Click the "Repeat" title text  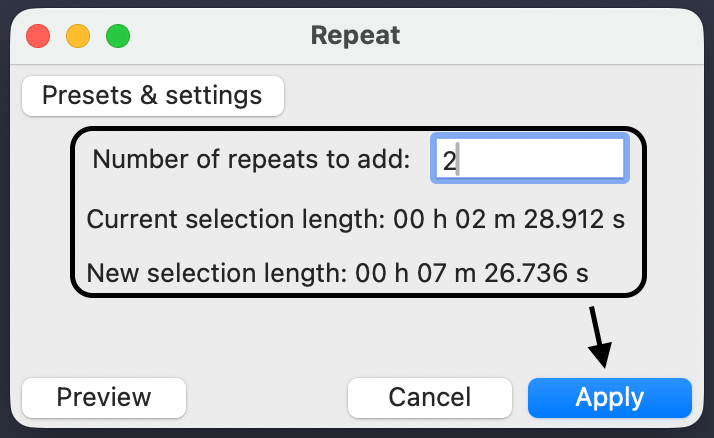(x=355, y=36)
